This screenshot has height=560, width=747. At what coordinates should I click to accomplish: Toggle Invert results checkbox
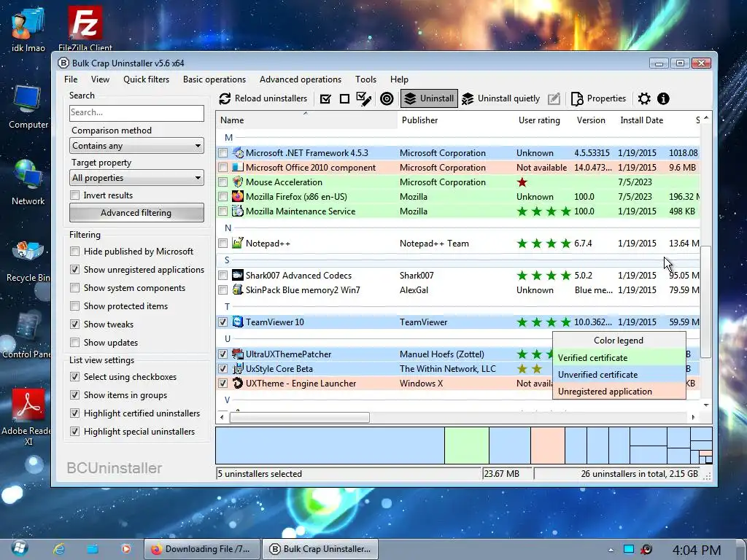75,195
